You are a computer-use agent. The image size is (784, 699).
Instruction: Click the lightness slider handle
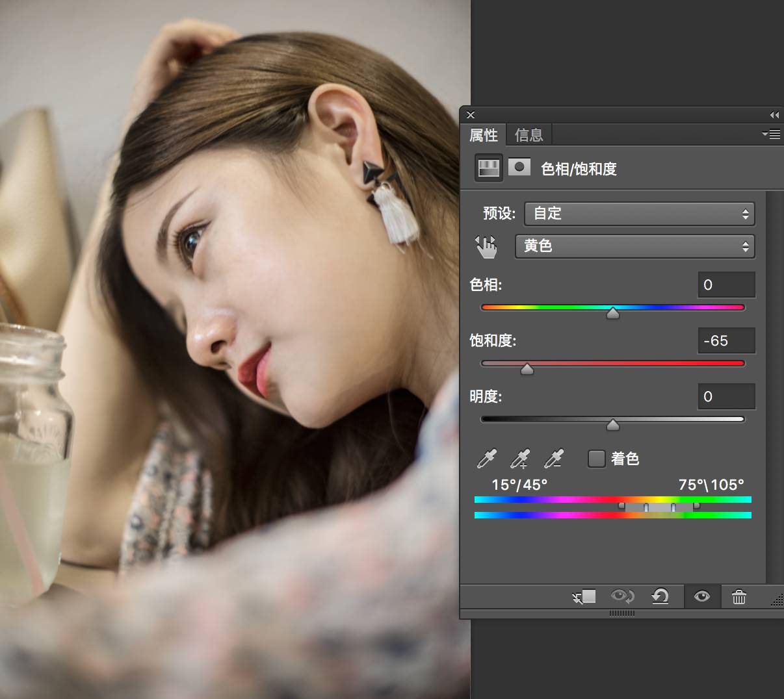[612, 426]
